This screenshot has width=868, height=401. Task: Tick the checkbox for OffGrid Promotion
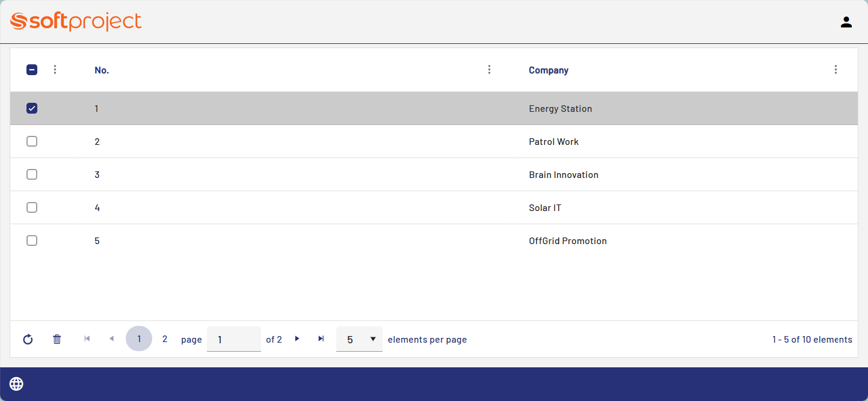point(32,240)
